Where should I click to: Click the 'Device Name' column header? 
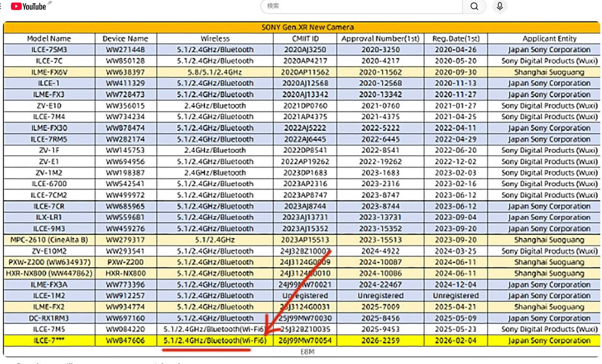pyautogui.click(x=126, y=39)
